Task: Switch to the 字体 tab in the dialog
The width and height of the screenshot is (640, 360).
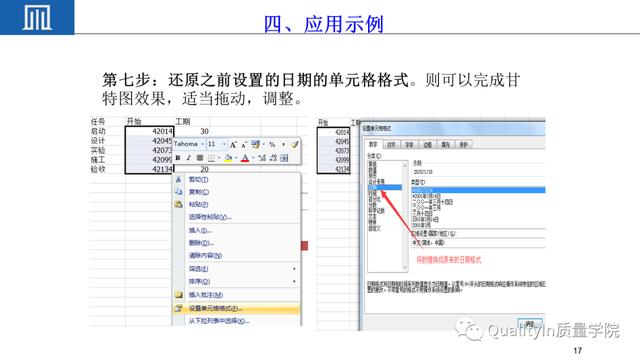Action: click(x=409, y=144)
